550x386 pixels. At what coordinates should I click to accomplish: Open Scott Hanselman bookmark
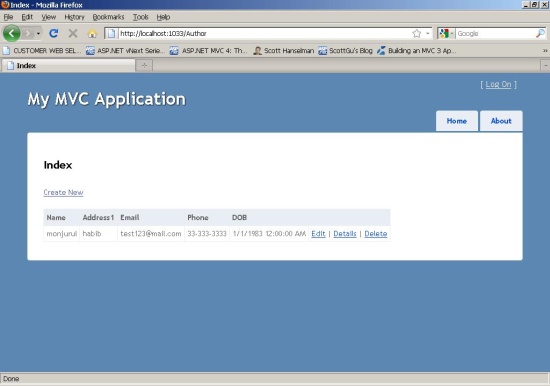pos(283,51)
